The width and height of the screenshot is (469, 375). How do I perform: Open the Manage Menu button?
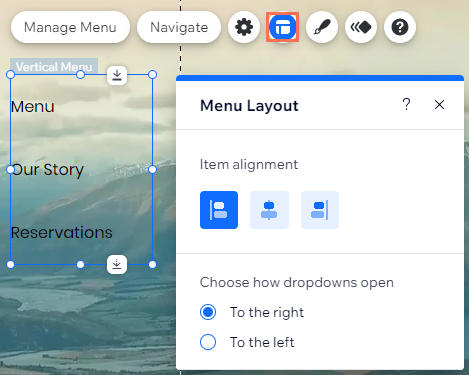(70, 27)
